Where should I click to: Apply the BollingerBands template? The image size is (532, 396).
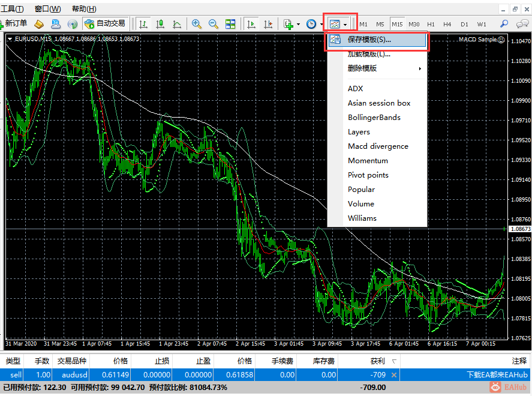(x=374, y=118)
